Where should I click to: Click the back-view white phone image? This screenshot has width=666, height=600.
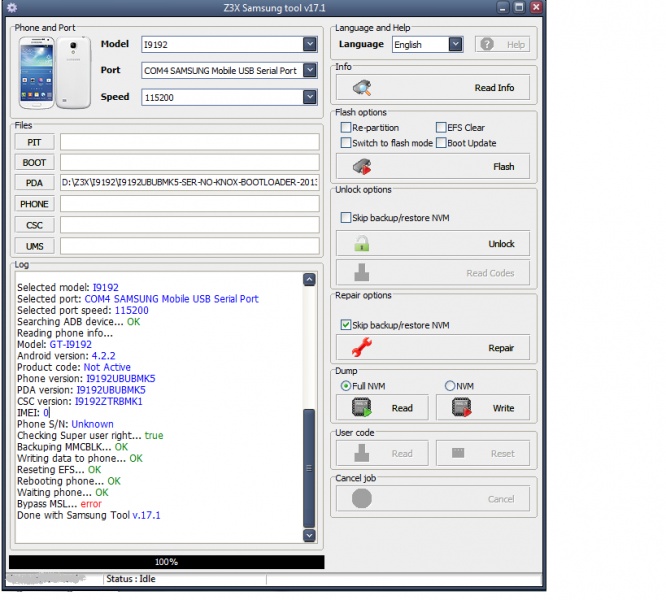click(x=73, y=73)
